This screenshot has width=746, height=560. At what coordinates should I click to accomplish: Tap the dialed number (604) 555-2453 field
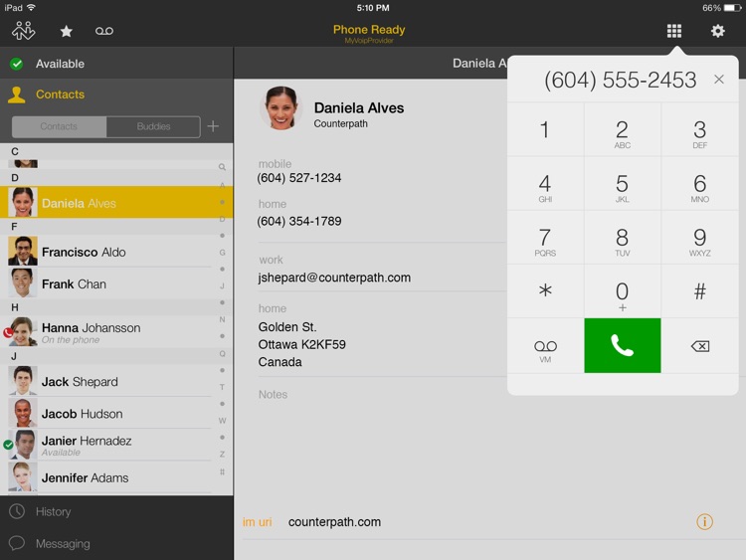coord(620,80)
